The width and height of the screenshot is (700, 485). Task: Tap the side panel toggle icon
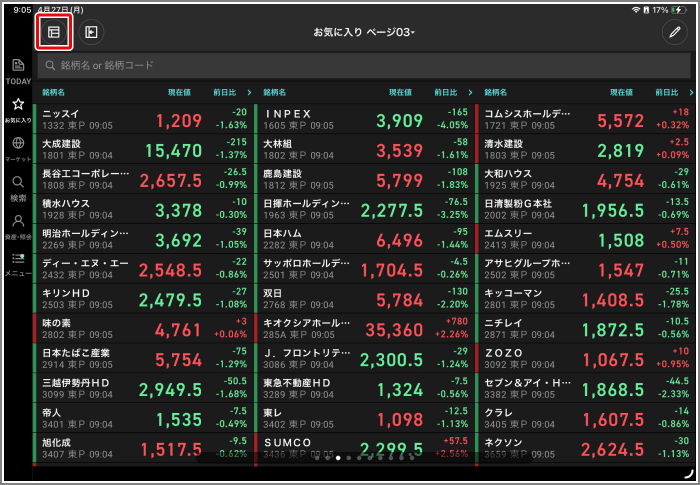click(x=92, y=32)
